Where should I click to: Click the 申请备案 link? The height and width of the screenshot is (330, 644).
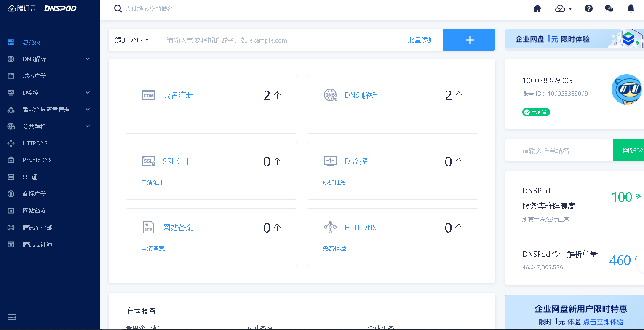[x=153, y=248]
